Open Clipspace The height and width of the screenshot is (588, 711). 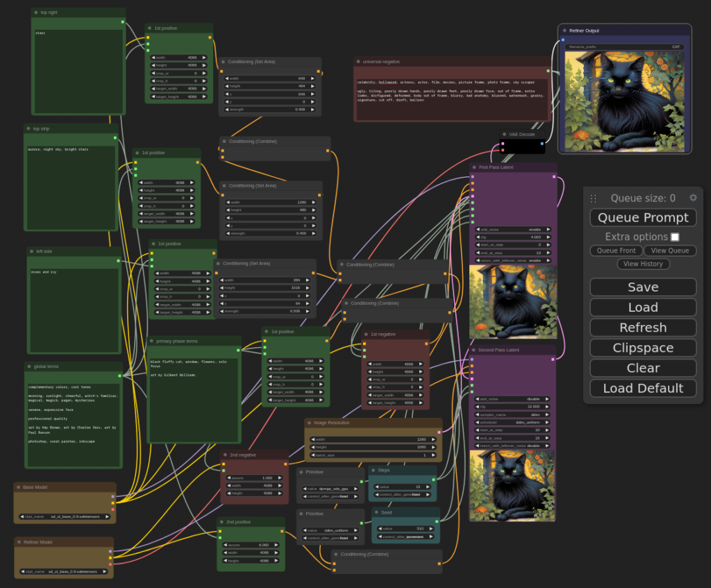643,348
